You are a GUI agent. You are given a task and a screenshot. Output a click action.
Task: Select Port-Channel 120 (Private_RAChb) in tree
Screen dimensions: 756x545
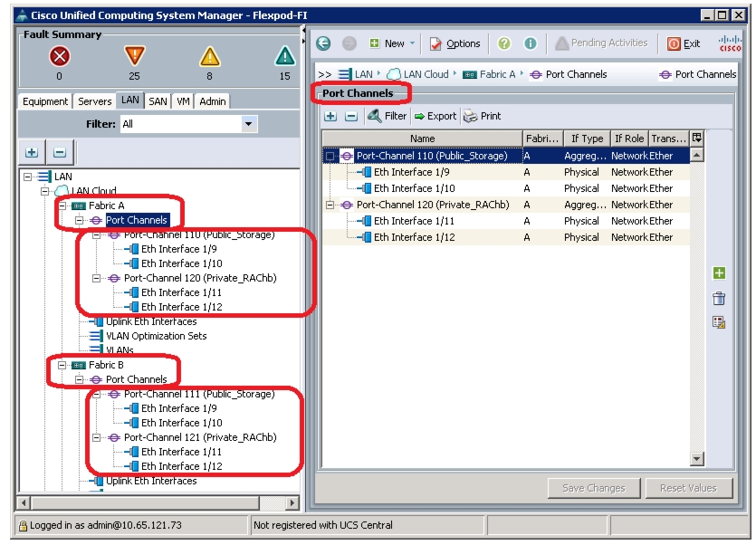coord(200,278)
